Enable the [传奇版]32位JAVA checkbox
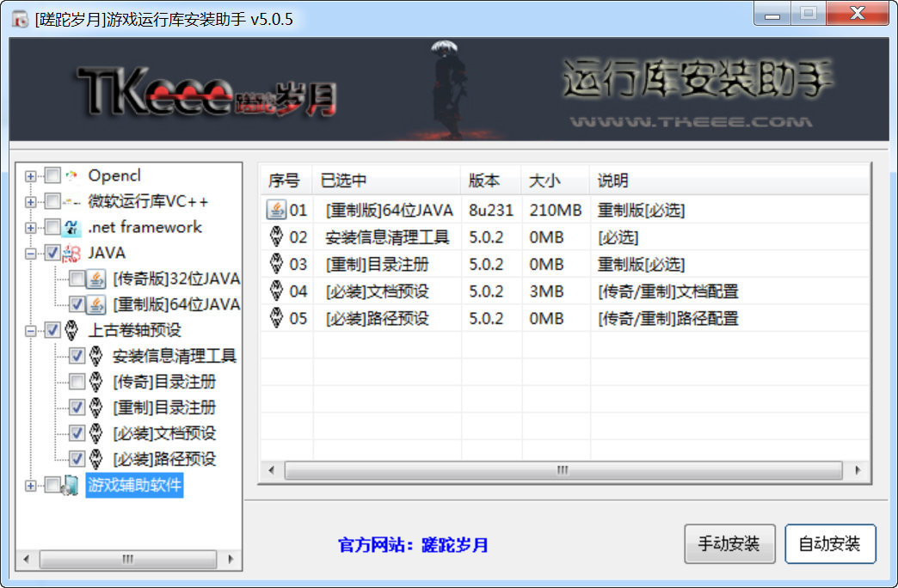The image size is (898, 588). click(77, 279)
